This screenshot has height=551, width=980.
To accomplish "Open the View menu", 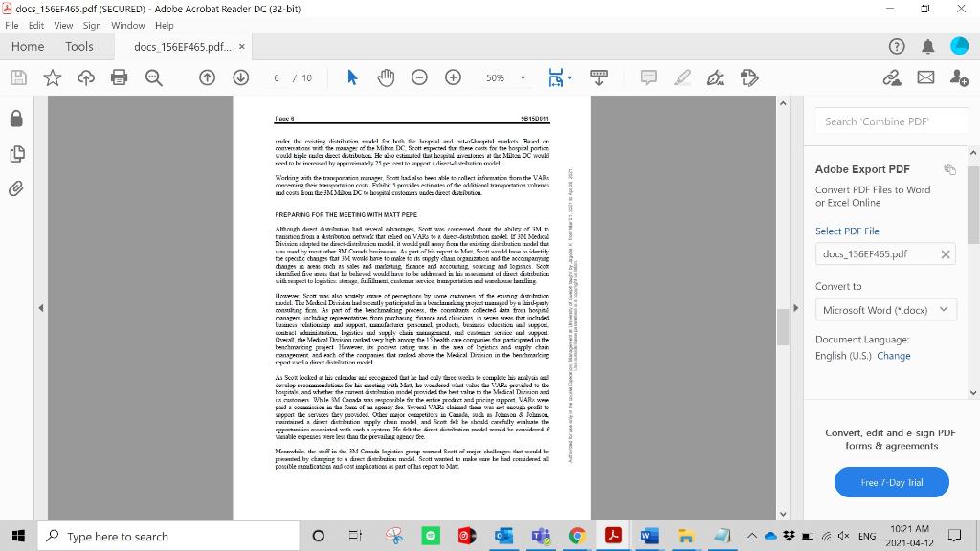I will click(x=63, y=26).
